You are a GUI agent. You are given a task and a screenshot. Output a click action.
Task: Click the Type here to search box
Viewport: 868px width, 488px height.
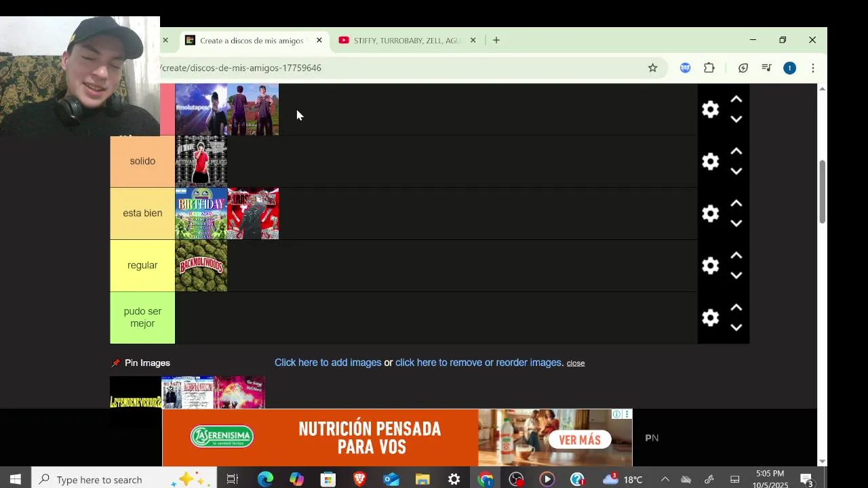[124, 479]
